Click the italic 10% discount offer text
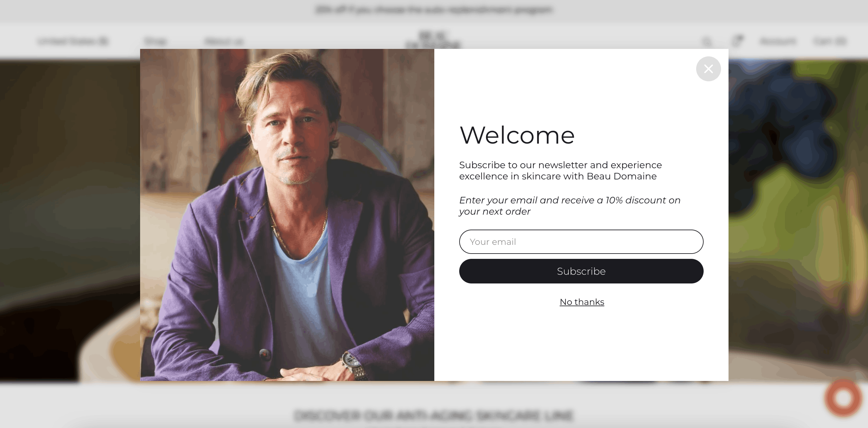The width and height of the screenshot is (868, 428). pyautogui.click(x=569, y=206)
